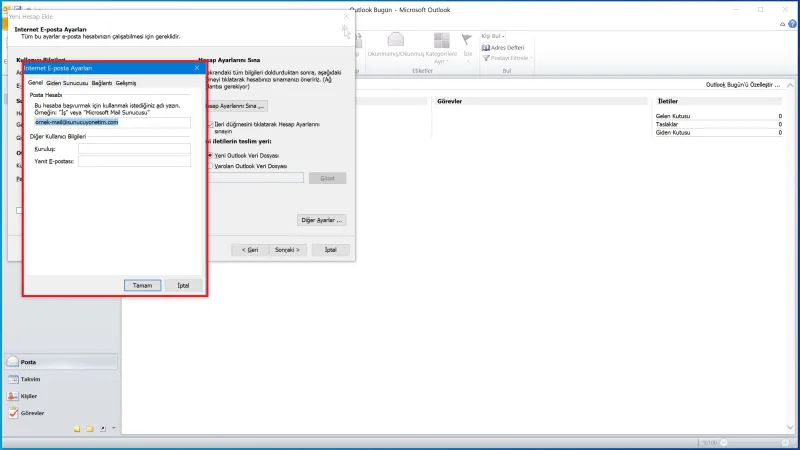This screenshot has height=450, width=800.
Task: Click scroll-up arrow of Outlook Today pane
Action: (x=790, y=85)
